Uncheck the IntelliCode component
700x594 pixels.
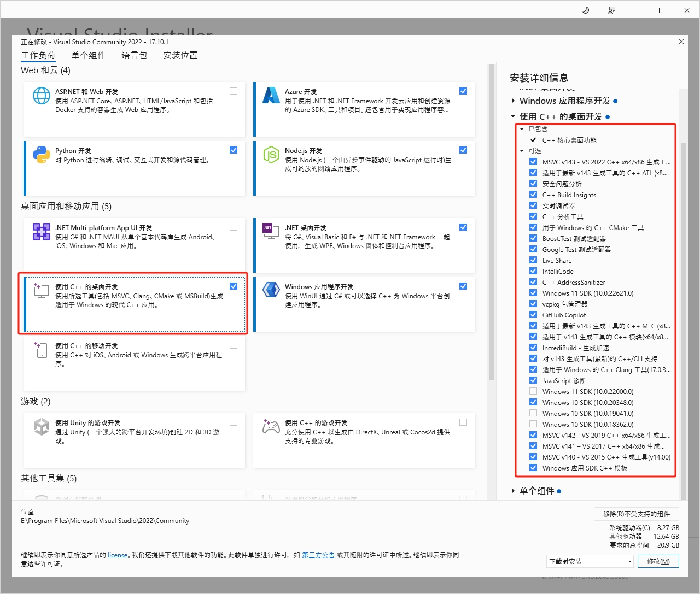[x=533, y=271]
